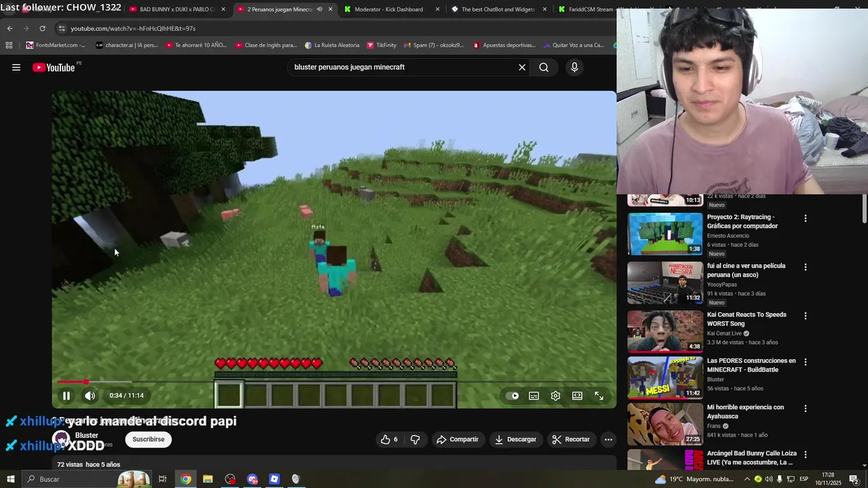Image resolution: width=868 pixels, height=488 pixels.
Task: Dislike the video with thumbs down
Action: click(x=415, y=439)
